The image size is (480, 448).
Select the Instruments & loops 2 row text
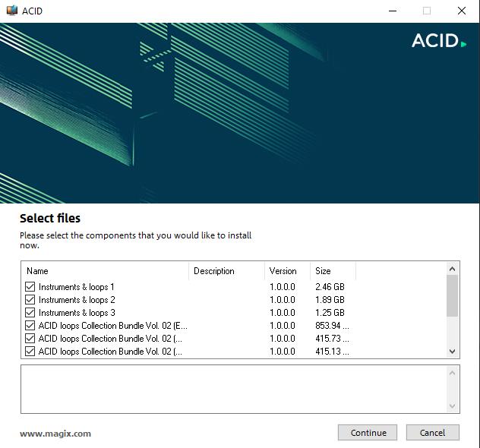[x=77, y=300]
